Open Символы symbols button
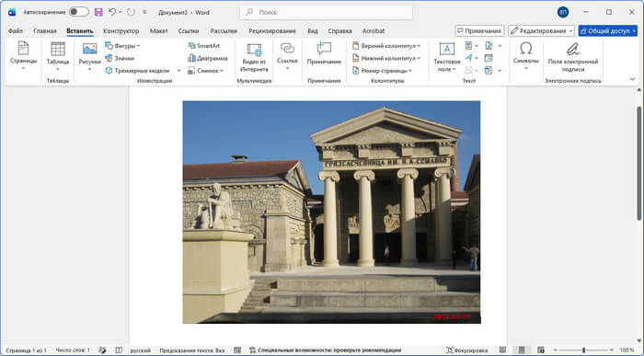 (525, 56)
